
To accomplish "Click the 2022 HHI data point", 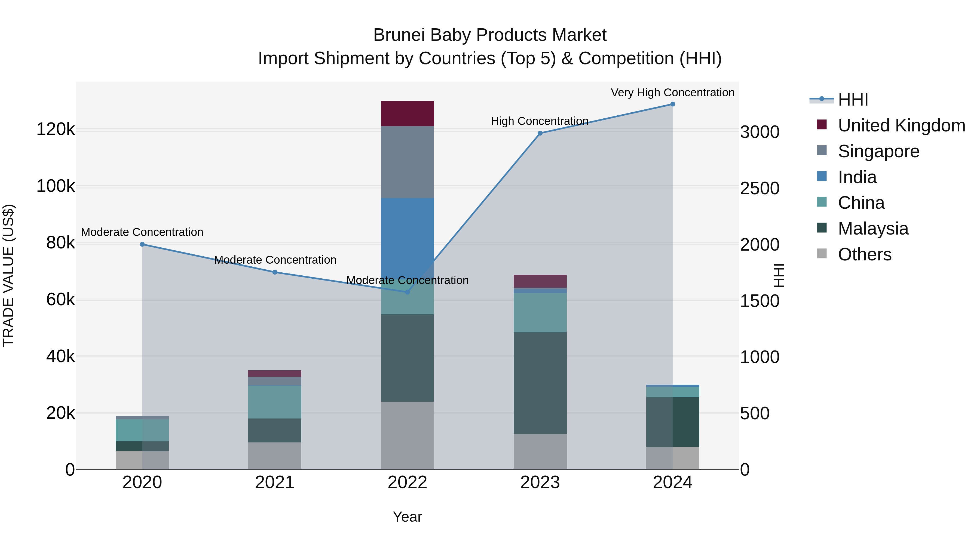I will (408, 292).
